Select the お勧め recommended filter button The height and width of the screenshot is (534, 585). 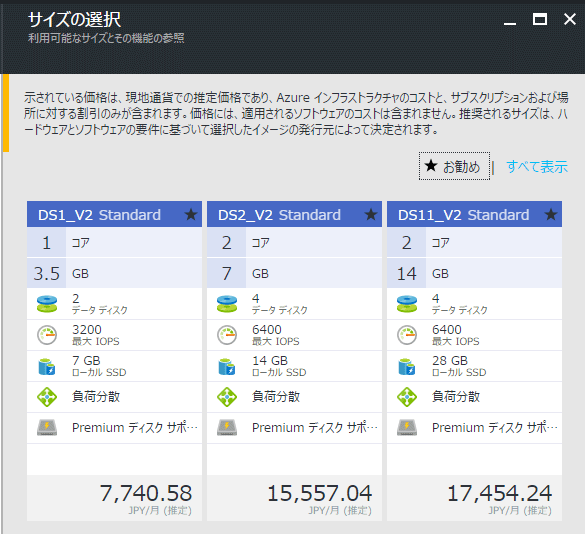click(x=454, y=166)
